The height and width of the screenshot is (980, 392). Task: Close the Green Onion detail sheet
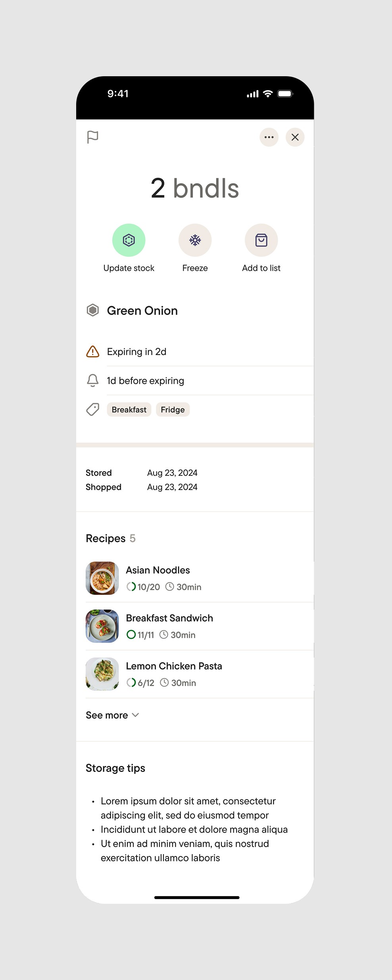coord(295,137)
